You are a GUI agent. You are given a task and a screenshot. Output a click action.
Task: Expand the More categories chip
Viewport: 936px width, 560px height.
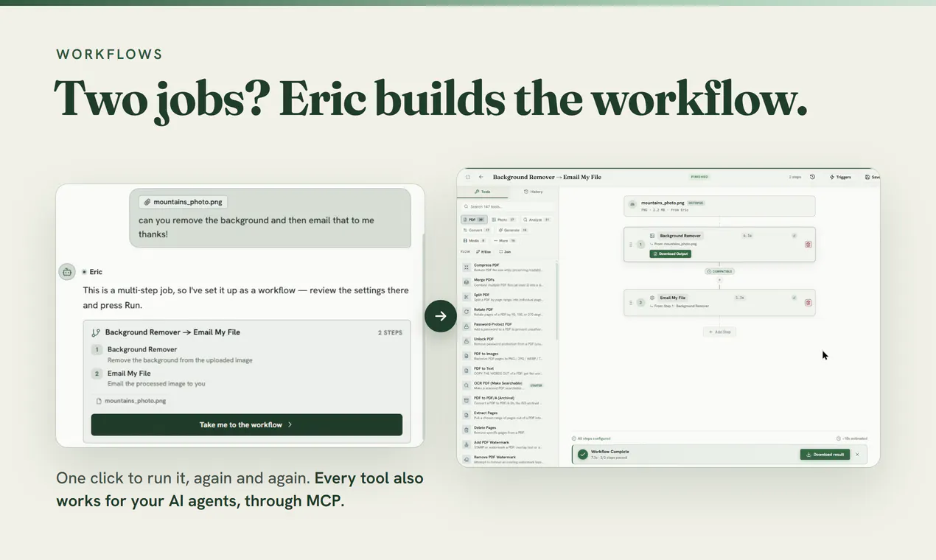point(504,240)
